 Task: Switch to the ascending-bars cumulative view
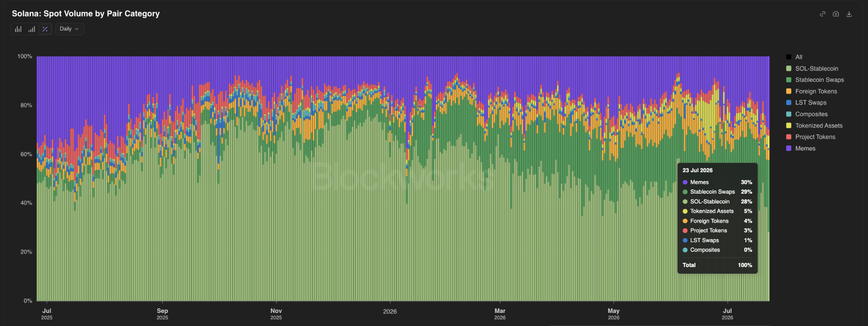coord(32,29)
